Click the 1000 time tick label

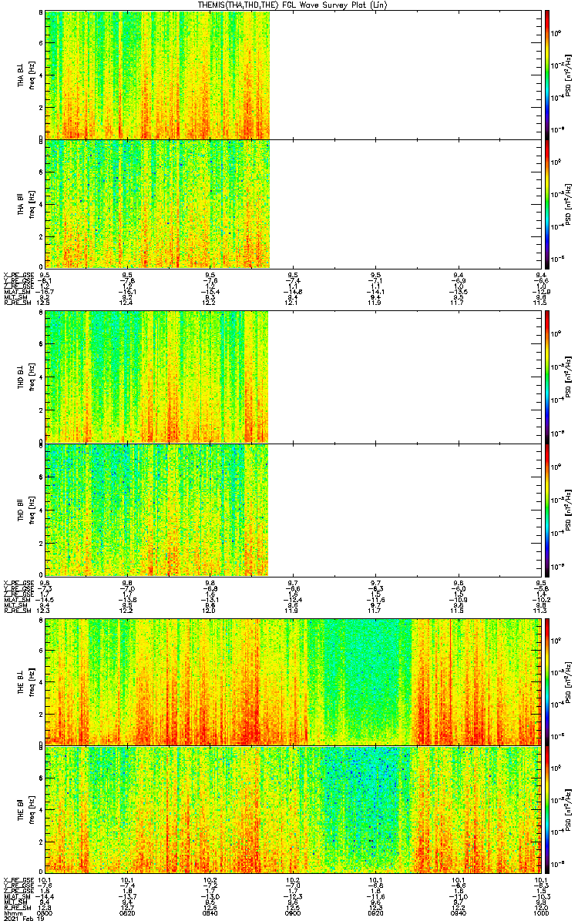[x=540, y=913]
